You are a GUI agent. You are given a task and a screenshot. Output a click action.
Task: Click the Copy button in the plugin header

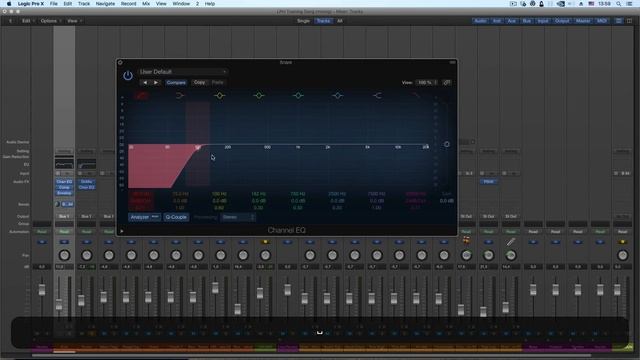[199, 82]
